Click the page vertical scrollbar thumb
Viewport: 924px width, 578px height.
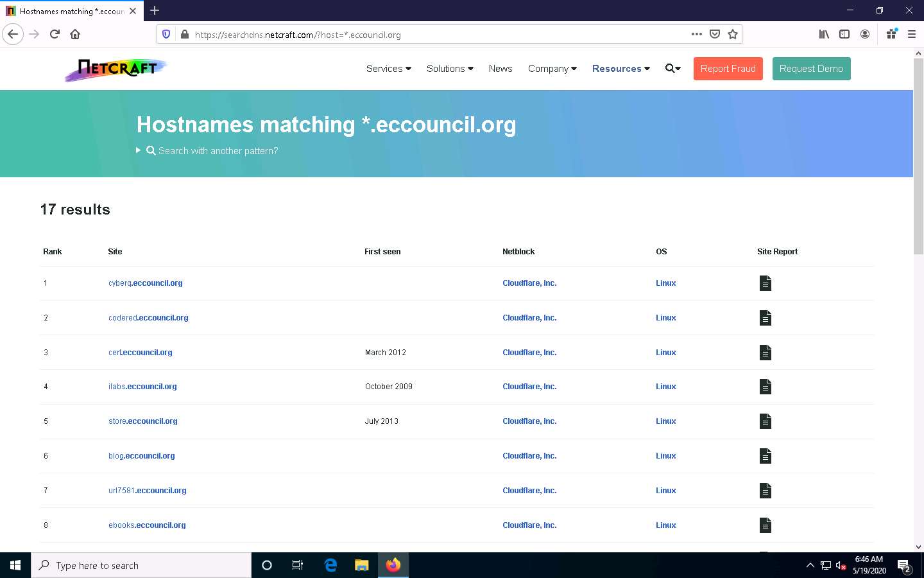coord(918,157)
